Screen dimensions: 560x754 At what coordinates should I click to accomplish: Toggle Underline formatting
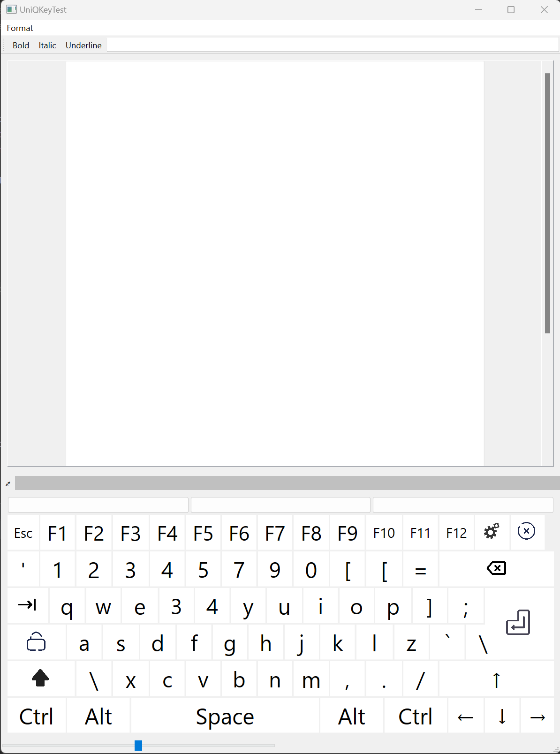[x=83, y=45]
